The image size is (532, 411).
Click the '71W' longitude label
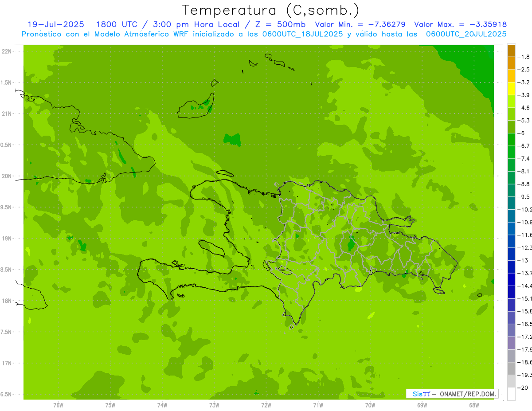point(318,405)
